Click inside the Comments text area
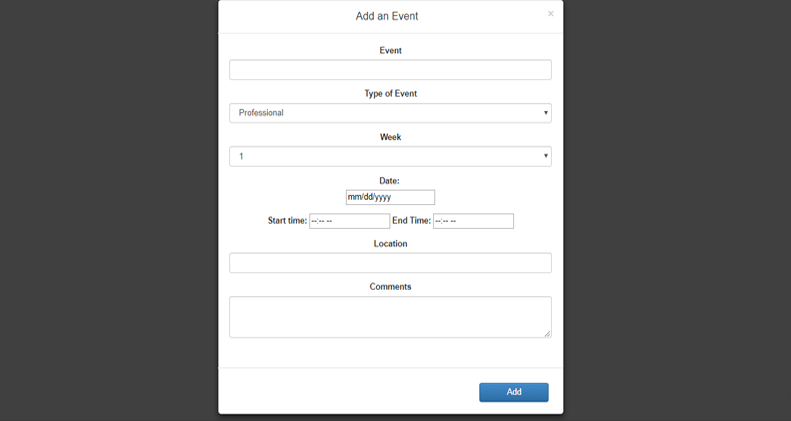Viewport: 791px width, 421px height. coord(390,317)
